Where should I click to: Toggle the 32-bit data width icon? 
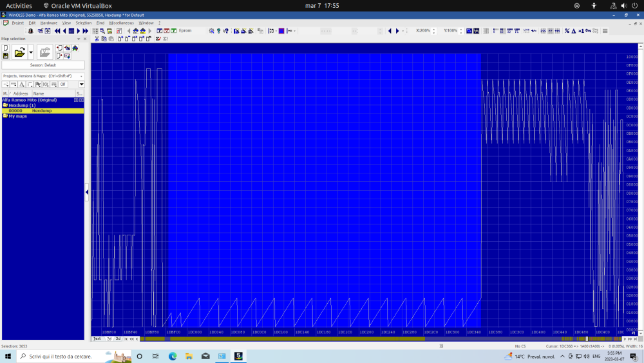point(509,31)
